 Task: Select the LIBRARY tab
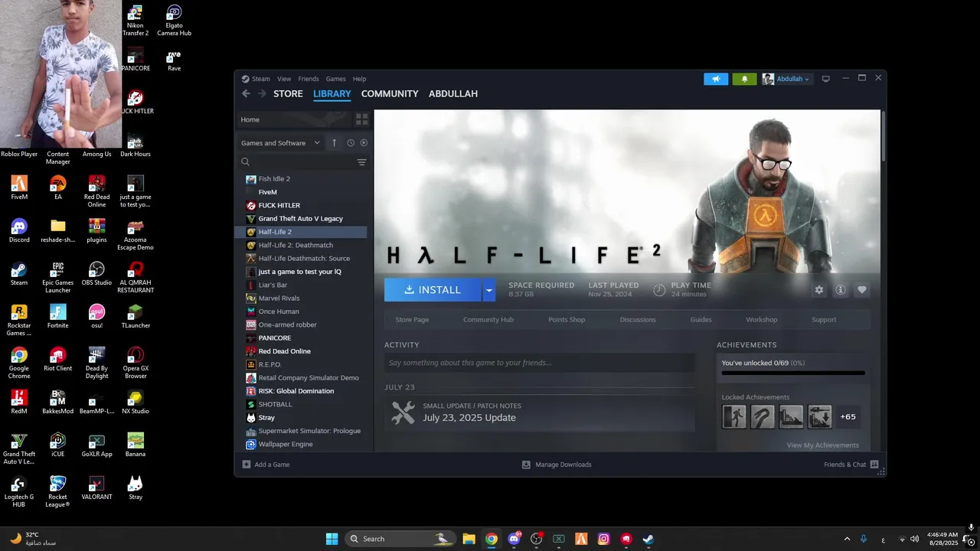(332, 93)
